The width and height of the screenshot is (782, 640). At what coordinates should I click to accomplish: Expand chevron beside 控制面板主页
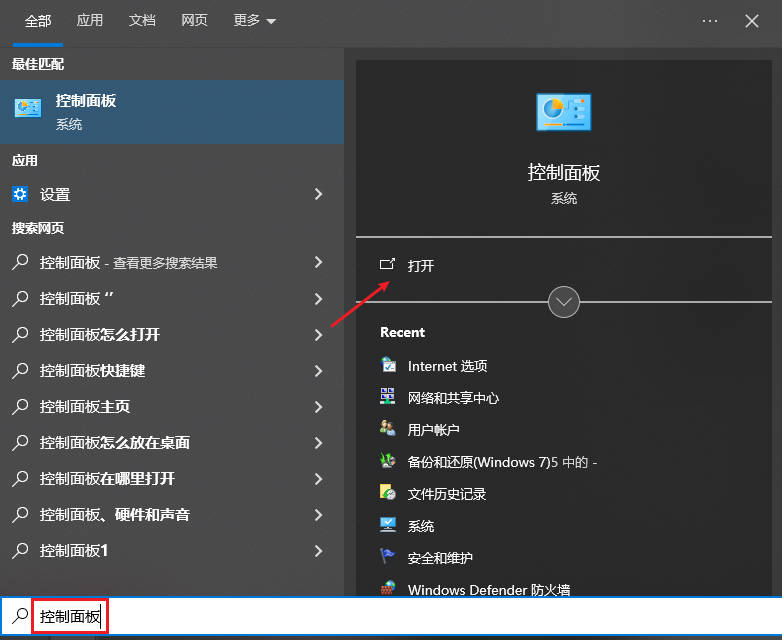click(x=319, y=407)
